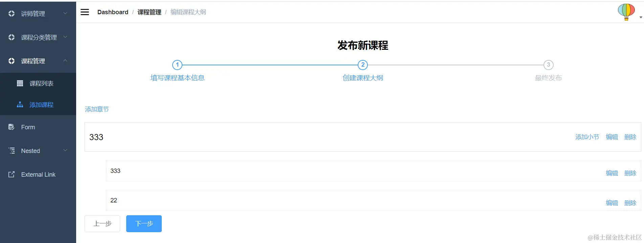Click 编辑 on chapter 333 row

coord(612,137)
